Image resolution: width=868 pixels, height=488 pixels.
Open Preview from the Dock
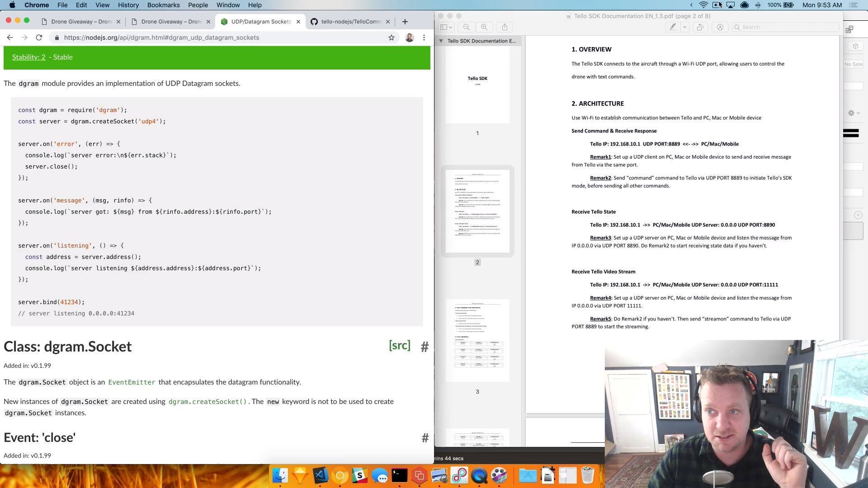[439, 475]
